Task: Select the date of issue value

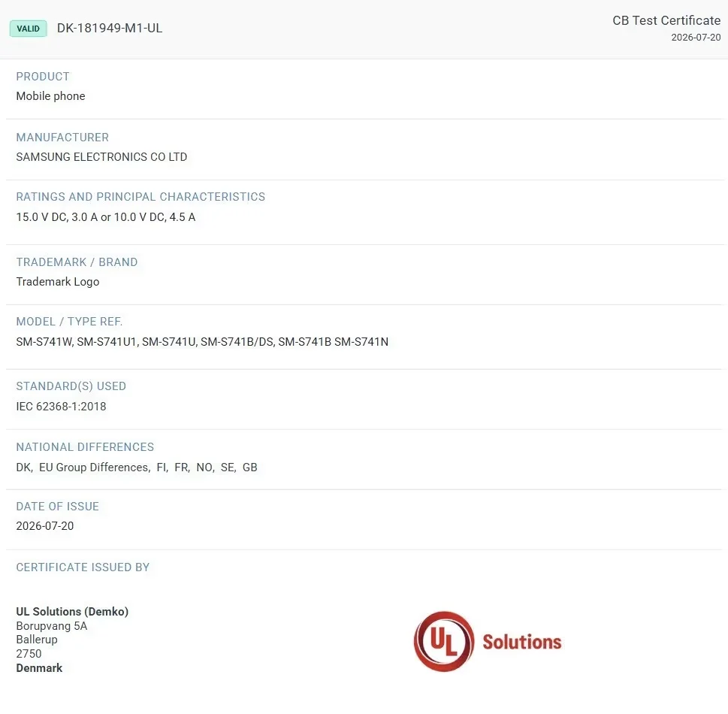Action: coord(45,525)
